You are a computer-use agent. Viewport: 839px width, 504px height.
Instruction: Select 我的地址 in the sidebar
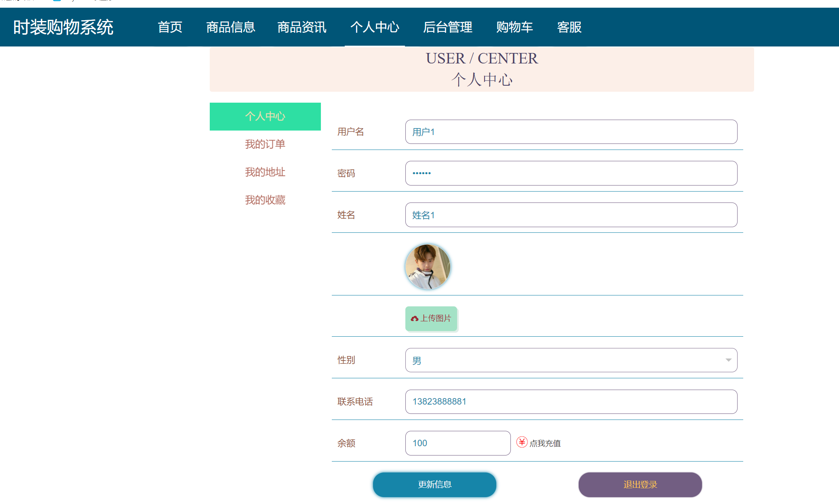click(265, 172)
